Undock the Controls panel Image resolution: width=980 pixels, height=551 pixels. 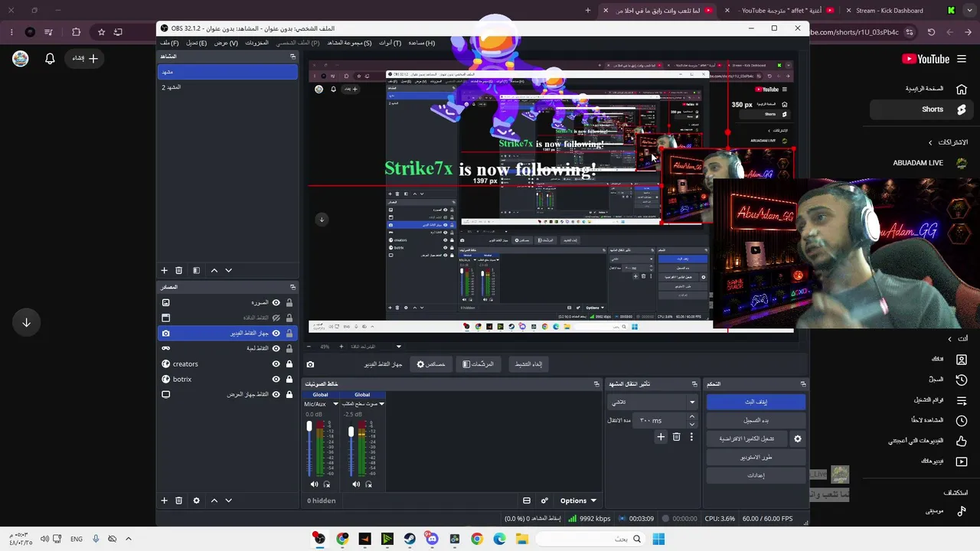(803, 384)
